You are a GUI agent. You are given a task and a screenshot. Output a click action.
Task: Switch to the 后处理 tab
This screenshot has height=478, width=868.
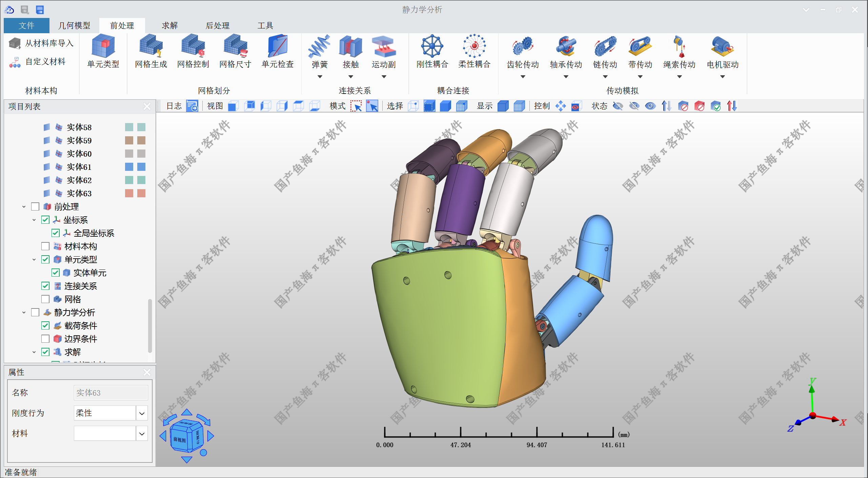[217, 25]
